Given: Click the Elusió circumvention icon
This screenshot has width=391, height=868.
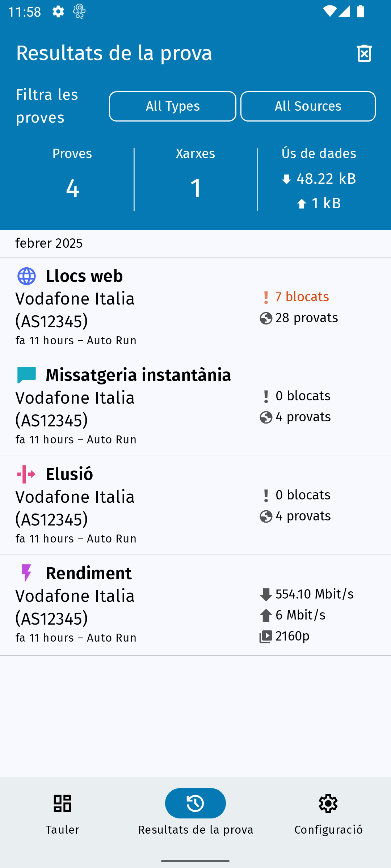Looking at the screenshot, I should pyautogui.click(x=26, y=474).
